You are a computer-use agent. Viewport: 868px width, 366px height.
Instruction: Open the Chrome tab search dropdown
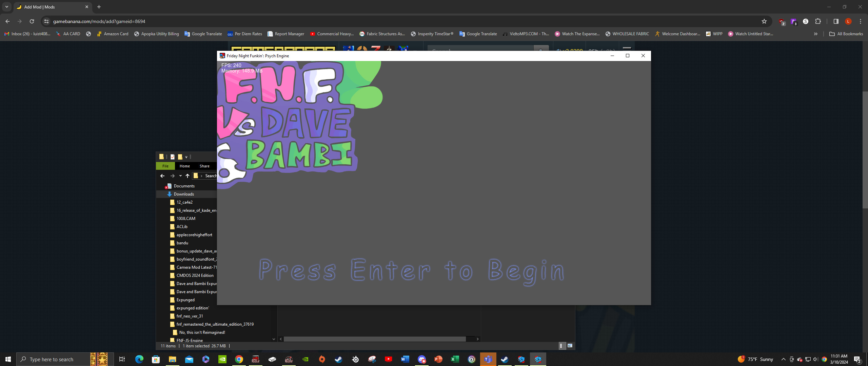6,7
